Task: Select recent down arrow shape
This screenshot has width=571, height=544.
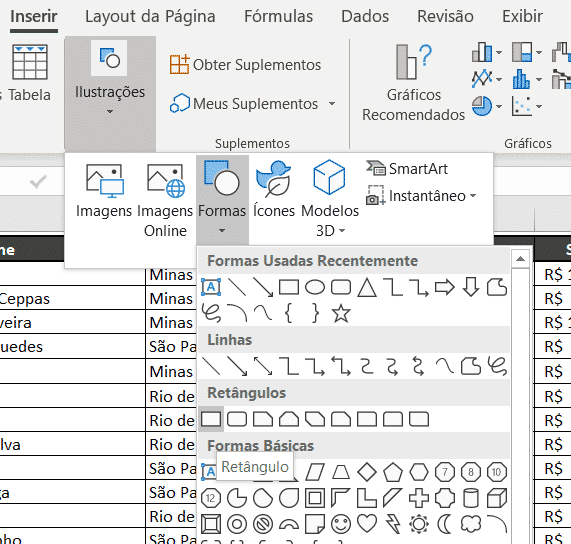Action: 471,287
